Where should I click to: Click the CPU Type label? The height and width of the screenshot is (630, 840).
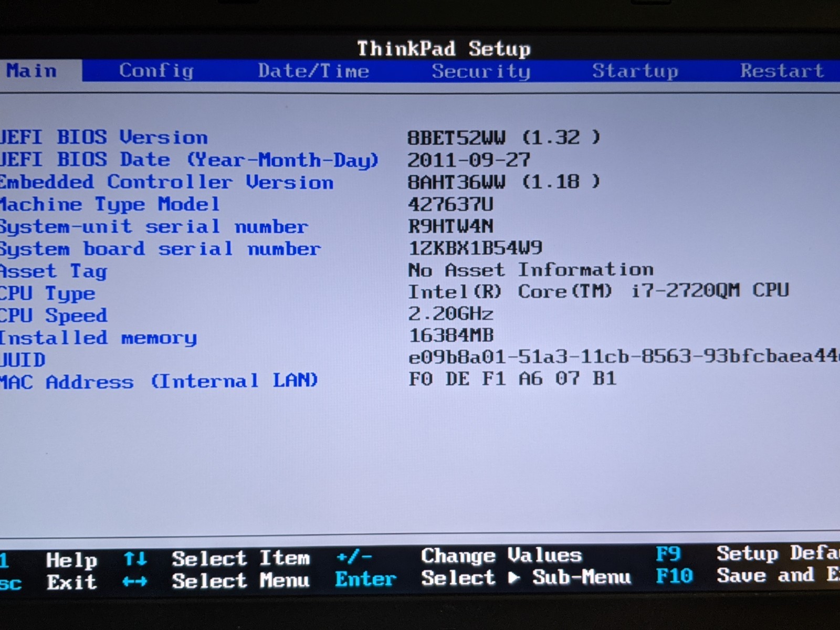pyautogui.click(x=47, y=293)
